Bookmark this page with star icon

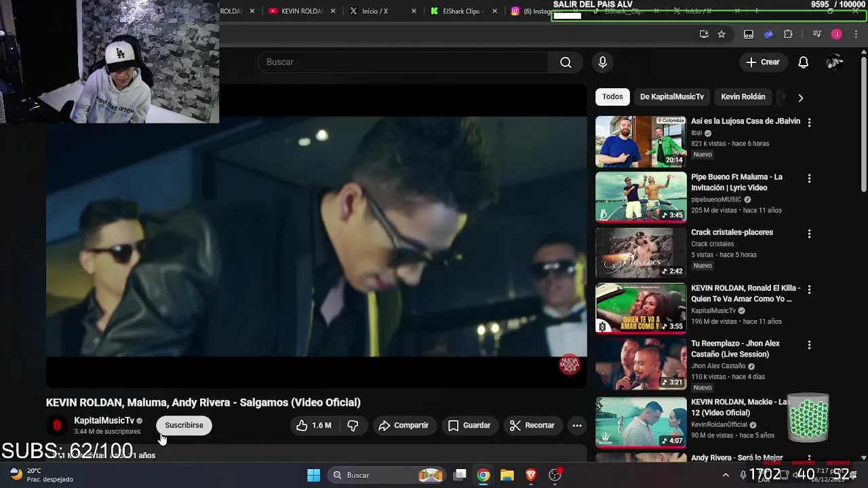[722, 34]
